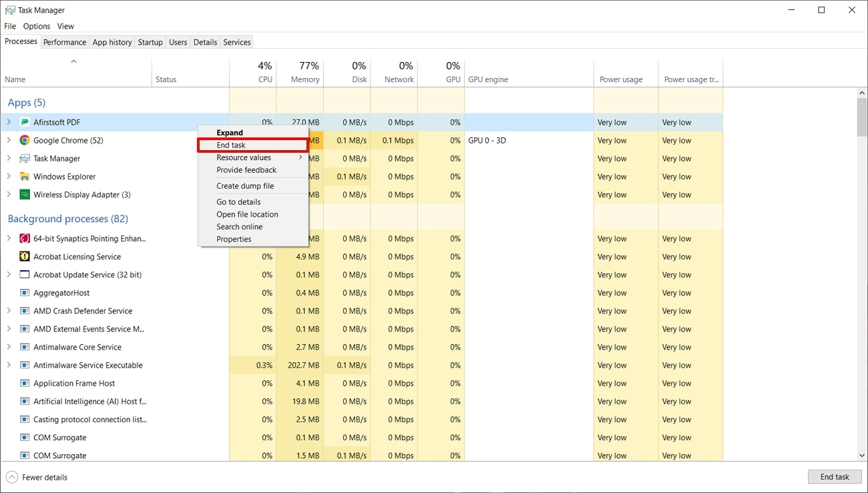
Task: Click the Task Manager title bar icon
Action: 10,10
